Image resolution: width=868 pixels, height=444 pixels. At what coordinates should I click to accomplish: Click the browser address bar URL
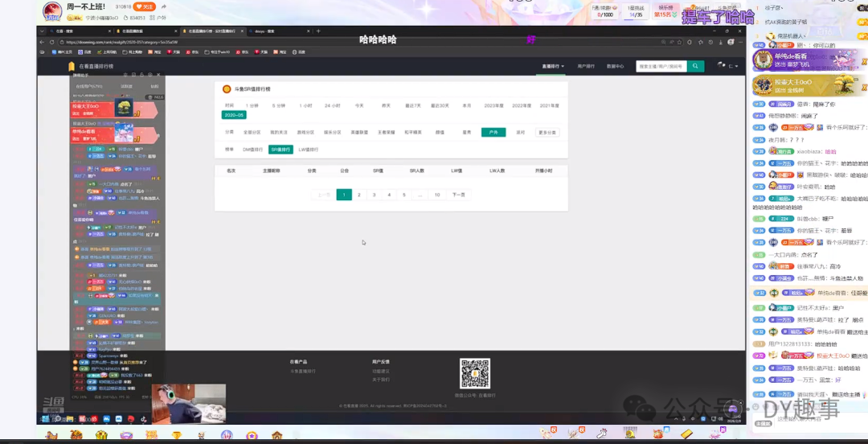pos(122,42)
